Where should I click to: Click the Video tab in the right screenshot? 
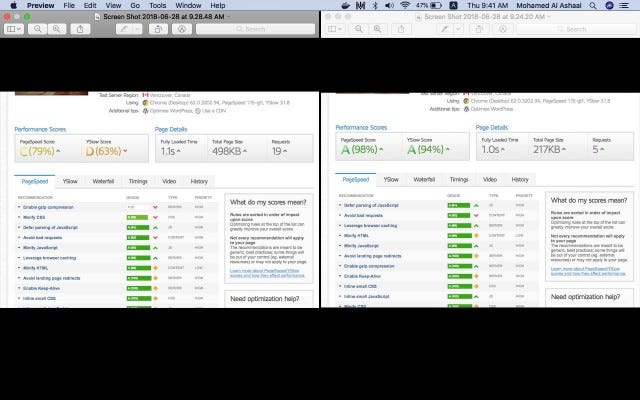pyautogui.click(x=490, y=179)
